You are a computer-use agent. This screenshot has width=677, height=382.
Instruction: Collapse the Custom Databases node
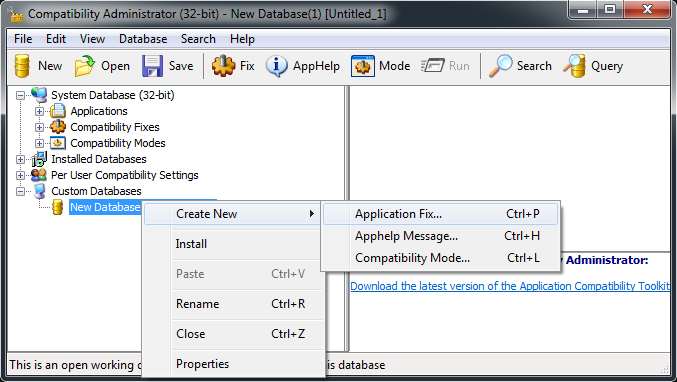20,191
